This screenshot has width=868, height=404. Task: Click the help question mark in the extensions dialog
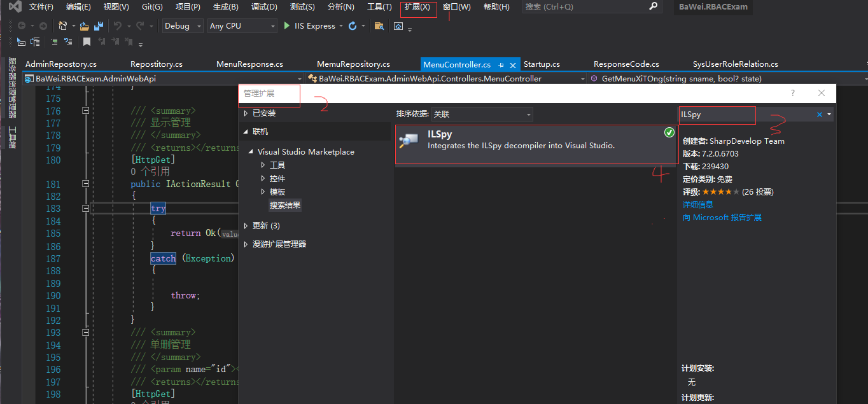click(793, 93)
